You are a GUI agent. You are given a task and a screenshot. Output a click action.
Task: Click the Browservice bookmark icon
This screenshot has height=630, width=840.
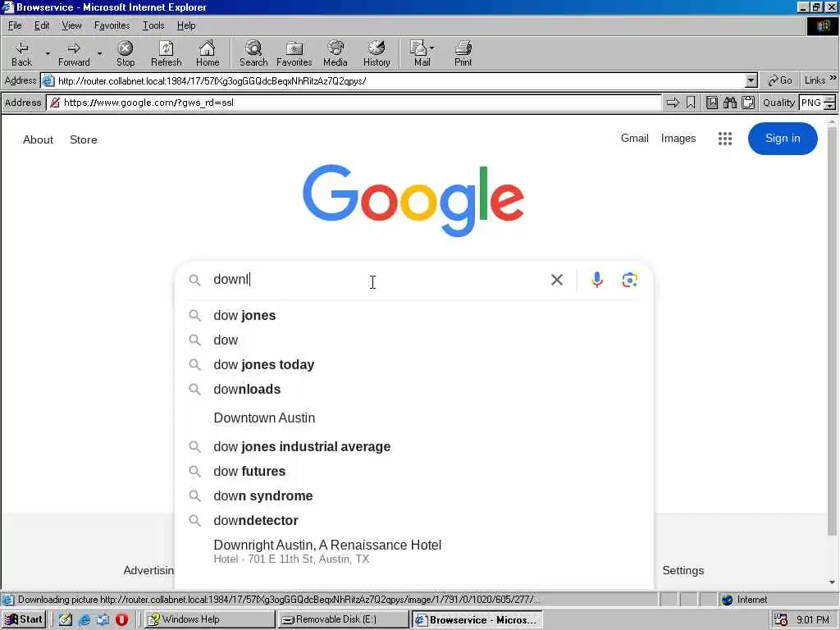click(691, 103)
